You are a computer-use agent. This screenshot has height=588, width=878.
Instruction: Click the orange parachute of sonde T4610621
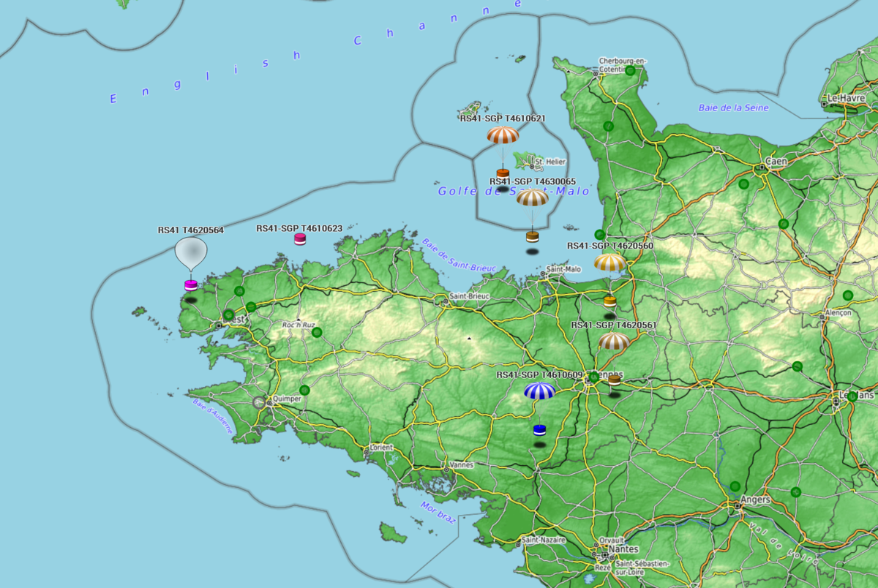tap(503, 135)
